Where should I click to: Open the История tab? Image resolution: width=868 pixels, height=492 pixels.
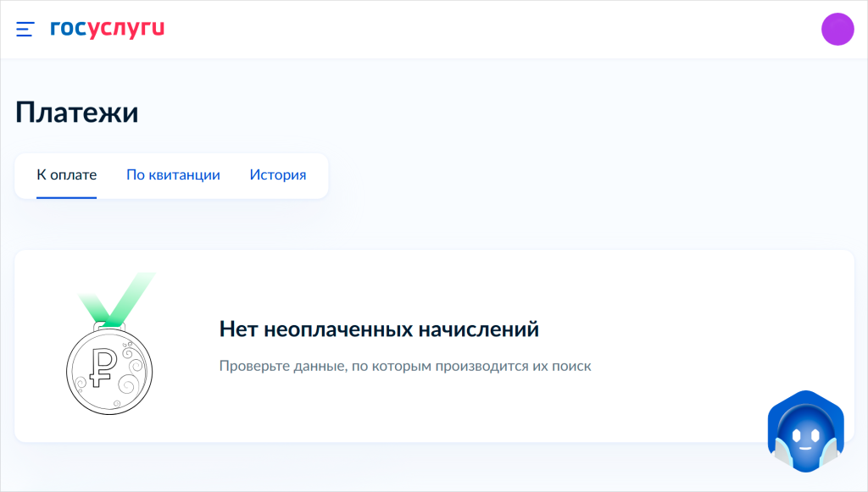click(x=277, y=175)
